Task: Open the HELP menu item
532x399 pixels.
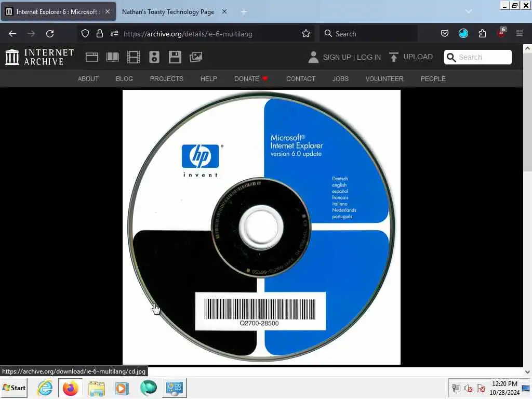Action: 209,79
